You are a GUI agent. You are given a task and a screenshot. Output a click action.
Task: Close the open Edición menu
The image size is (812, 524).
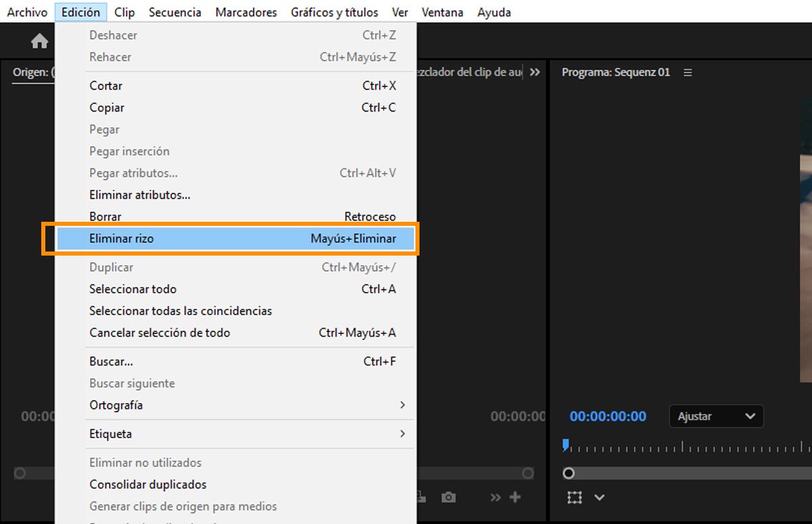(x=81, y=12)
